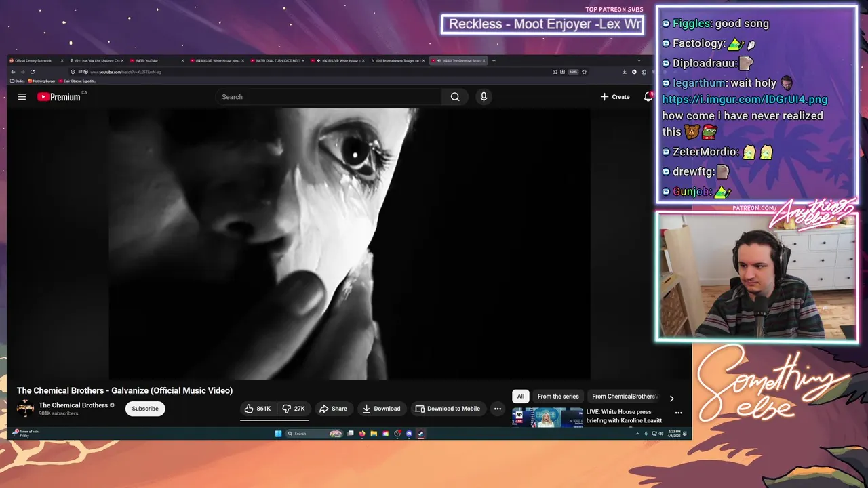Open the Dailies bookmarks folder
868x488 pixels.
17,81
